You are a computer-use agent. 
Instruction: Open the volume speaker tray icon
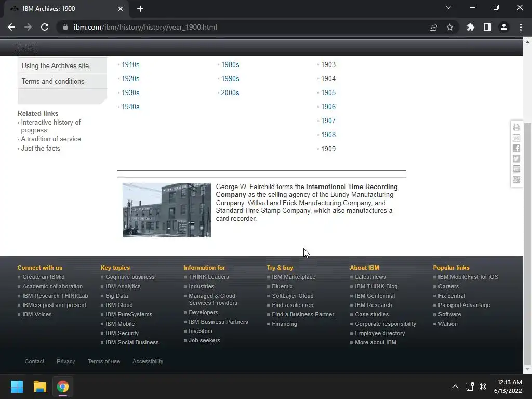[482, 387]
